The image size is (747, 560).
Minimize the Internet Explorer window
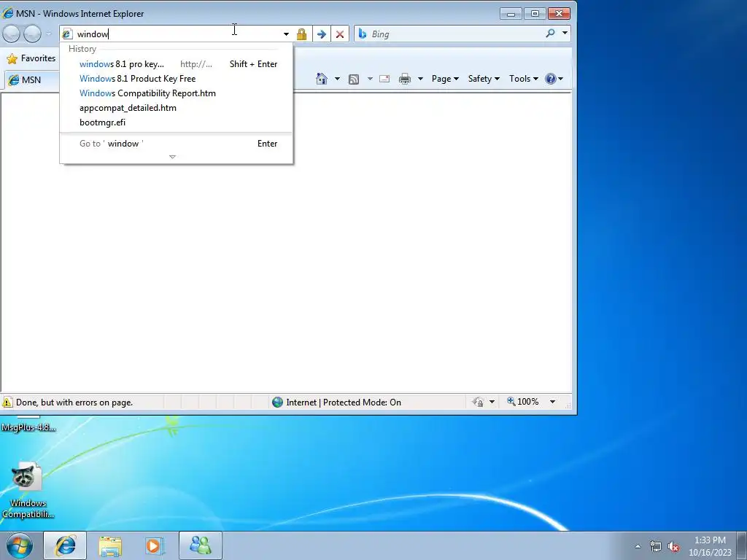511,13
